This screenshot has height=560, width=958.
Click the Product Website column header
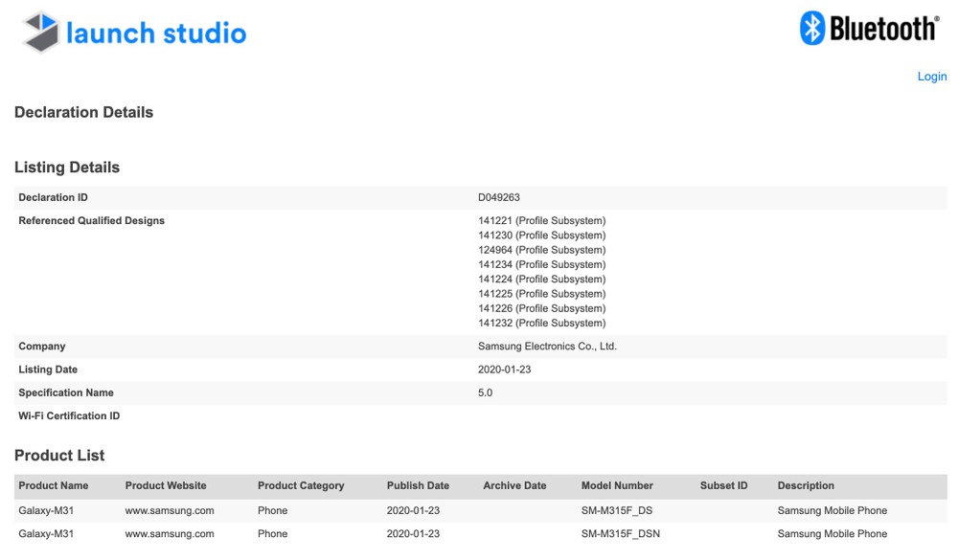tap(166, 485)
